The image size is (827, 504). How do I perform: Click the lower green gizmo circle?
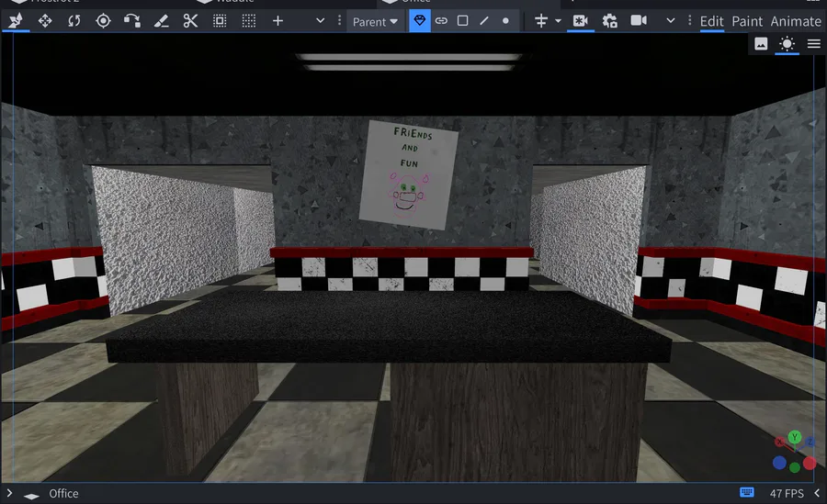(x=795, y=467)
